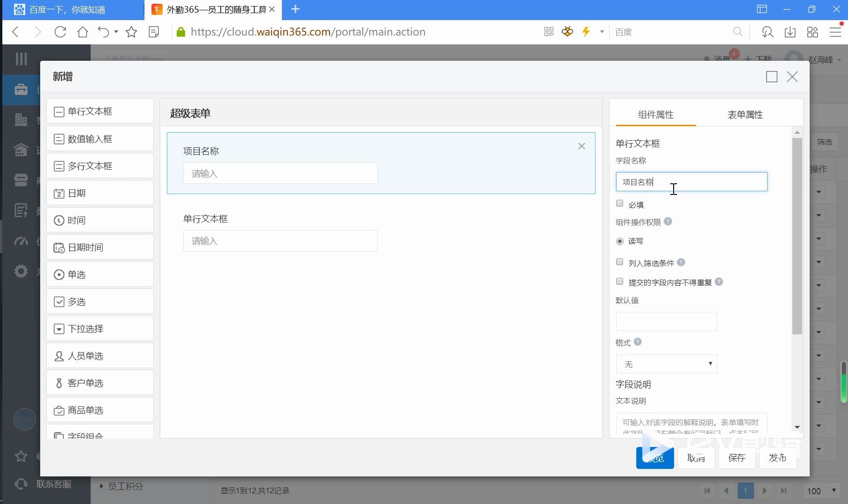848x504 pixels.
Task: Close the 外勤365 browser tab
Action: pos(272,9)
